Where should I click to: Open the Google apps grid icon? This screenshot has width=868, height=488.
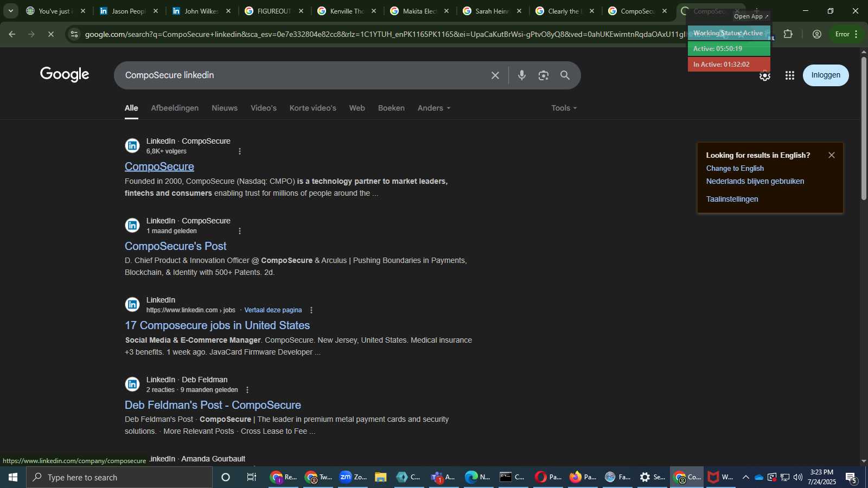(790, 75)
